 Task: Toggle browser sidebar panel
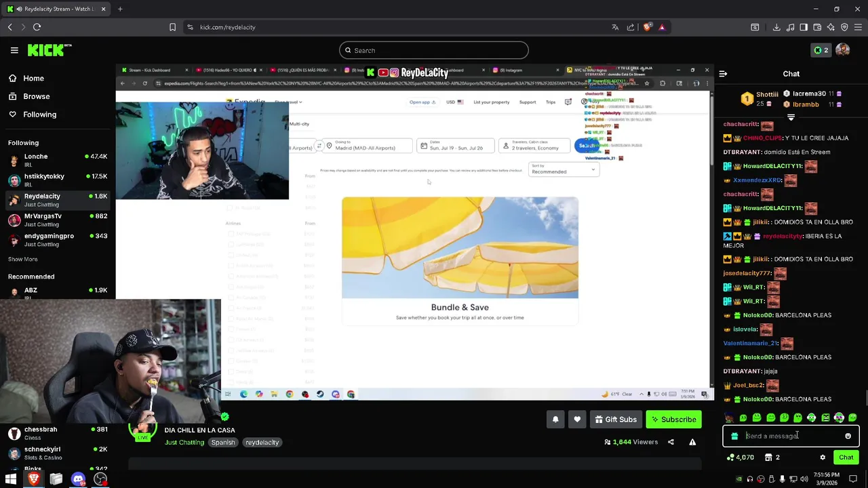pos(804,27)
